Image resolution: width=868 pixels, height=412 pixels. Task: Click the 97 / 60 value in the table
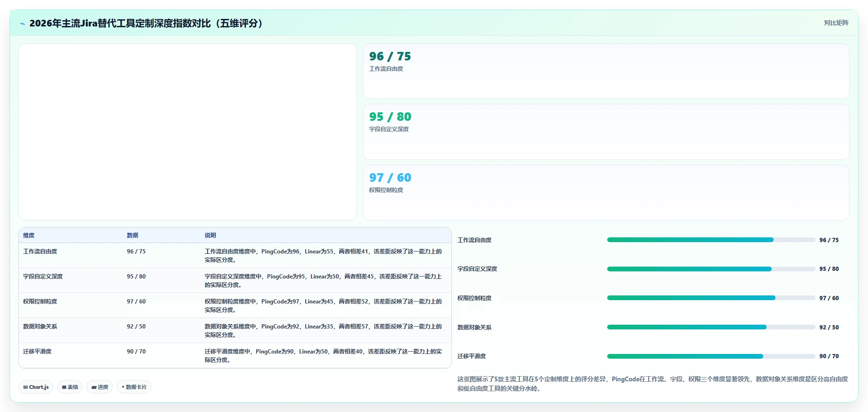[x=136, y=302]
